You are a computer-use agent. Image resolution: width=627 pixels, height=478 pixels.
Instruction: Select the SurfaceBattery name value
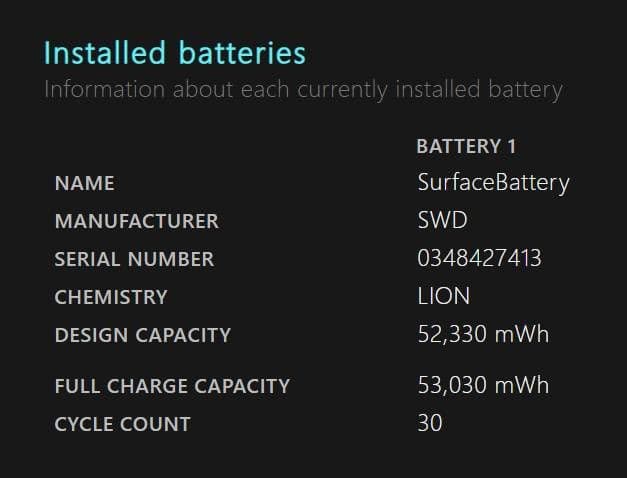tap(493, 182)
